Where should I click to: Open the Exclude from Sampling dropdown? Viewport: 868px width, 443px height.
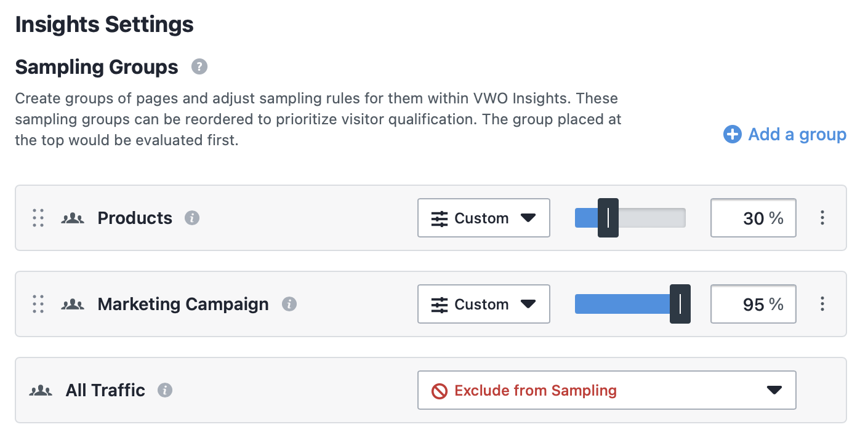[x=606, y=390]
